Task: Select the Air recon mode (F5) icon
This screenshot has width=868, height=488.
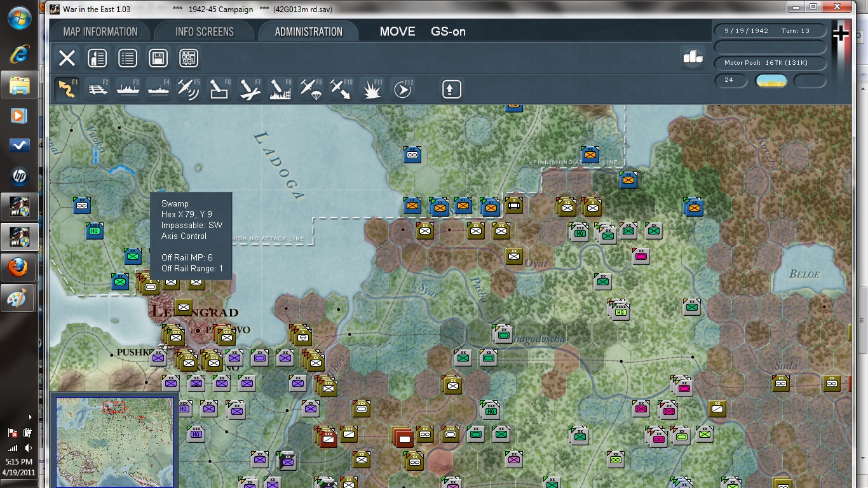Action: (189, 89)
